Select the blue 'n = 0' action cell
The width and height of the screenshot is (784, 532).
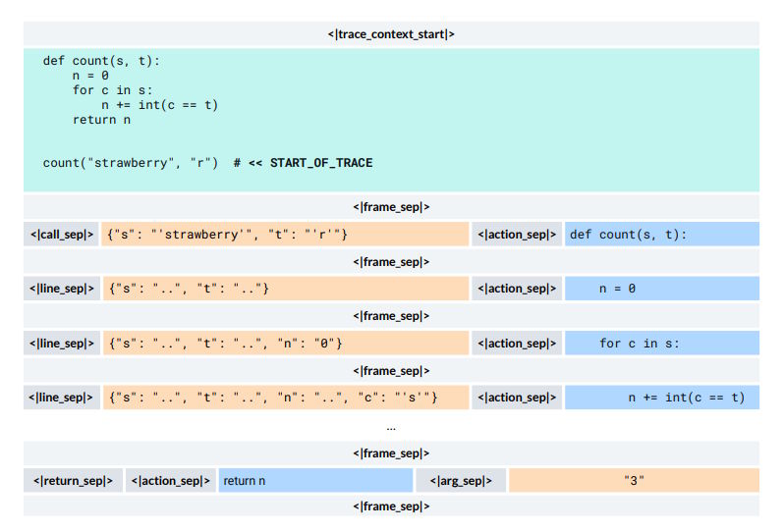(661, 289)
